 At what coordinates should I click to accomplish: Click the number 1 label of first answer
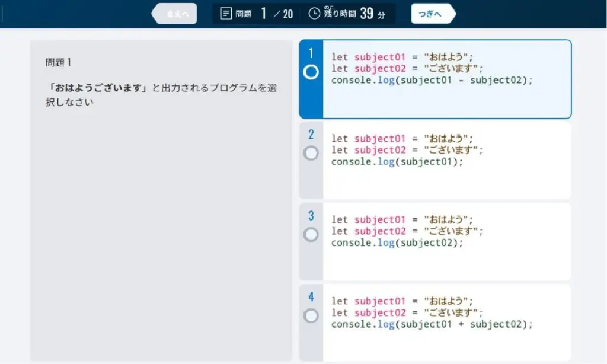click(x=311, y=53)
